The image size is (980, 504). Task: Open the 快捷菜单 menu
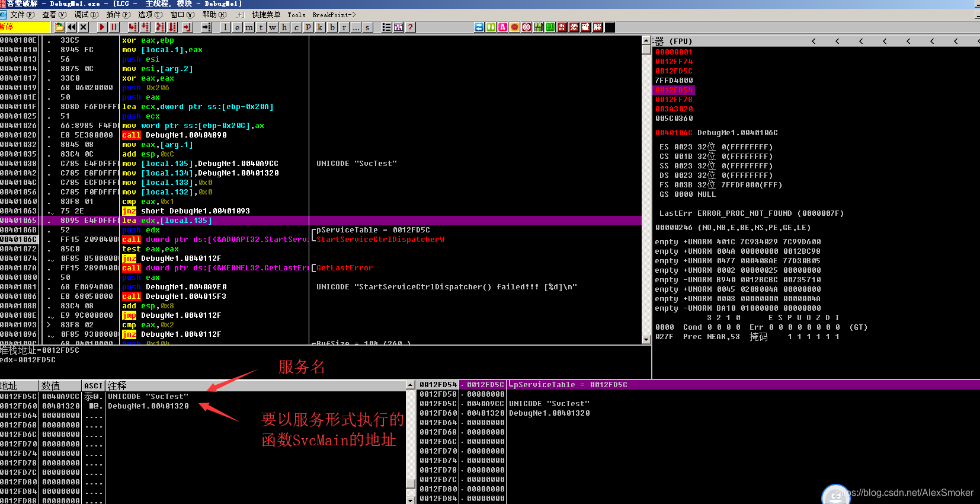(266, 15)
